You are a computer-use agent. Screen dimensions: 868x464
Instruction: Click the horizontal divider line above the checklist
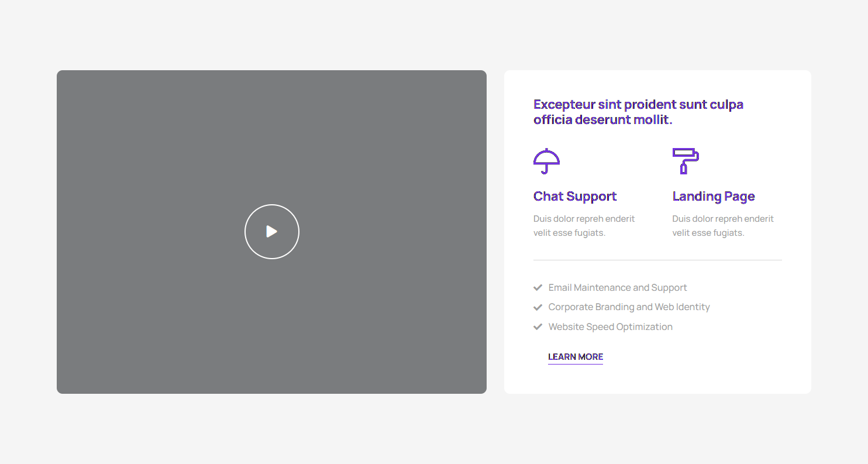point(657,260)
